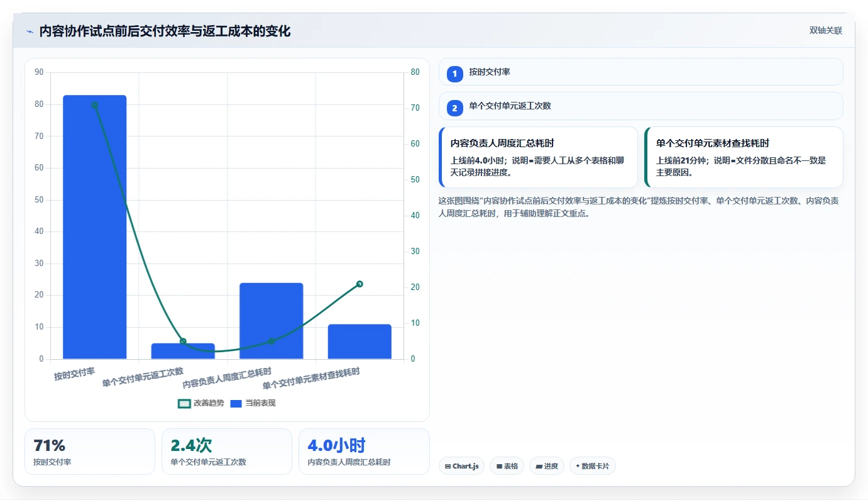Click the 80 tick on right teal axis
This screenshot has width=868, height=500.
click(415, 72)
